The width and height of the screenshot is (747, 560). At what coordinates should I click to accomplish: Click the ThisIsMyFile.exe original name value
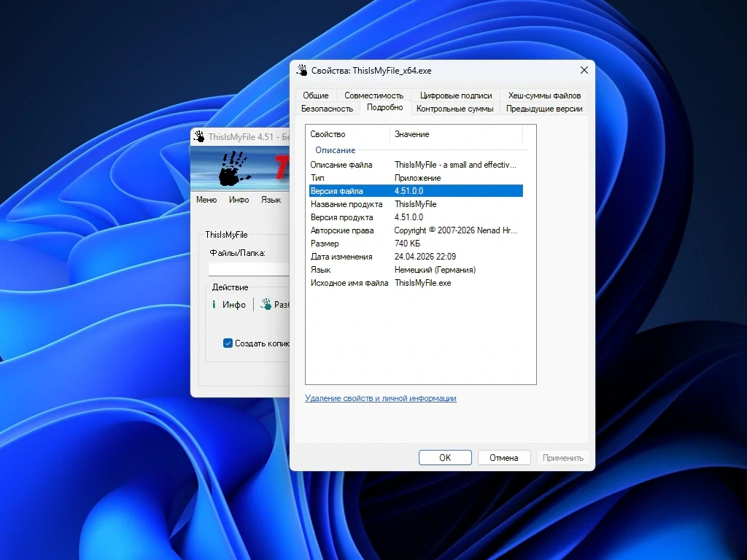pos(422,283)
